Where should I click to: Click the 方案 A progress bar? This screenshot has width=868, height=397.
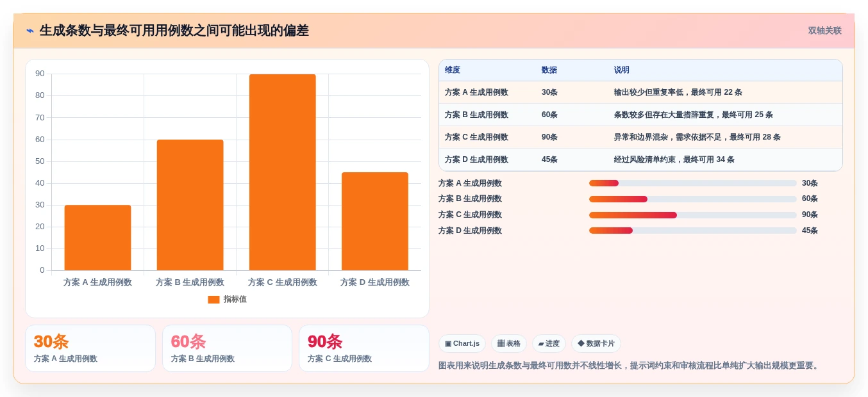tap(693, 183)
